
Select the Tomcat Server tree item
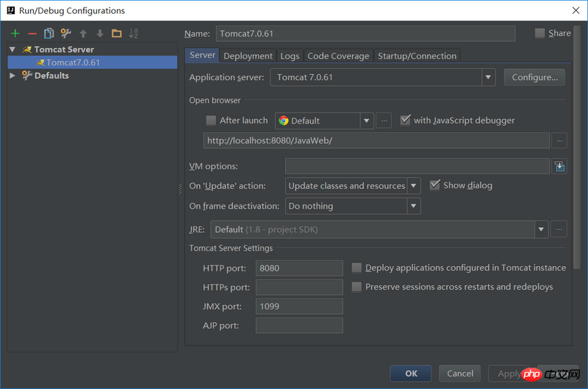coord(64,49)
